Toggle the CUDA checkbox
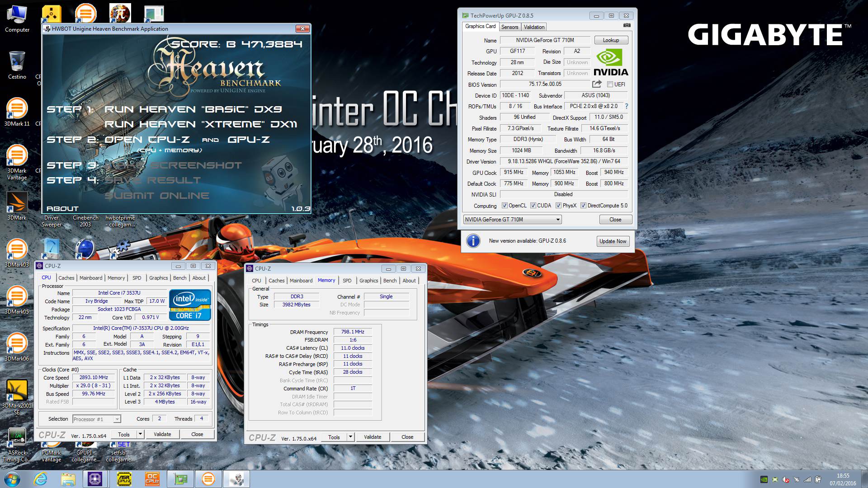This screenshot has height=488, width=868. pos(533,206)
